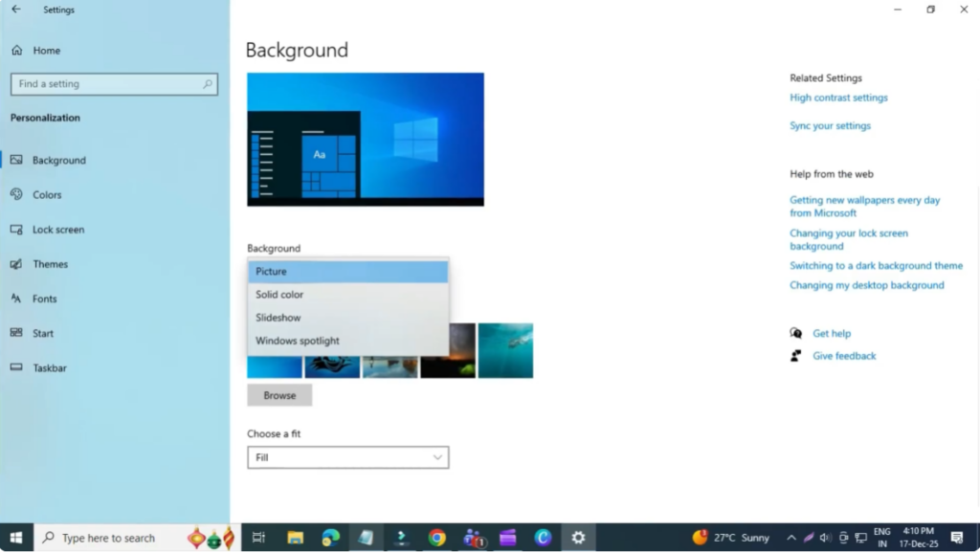The image size is (980, 553).
Task: Open the Choose a fit dropdown
Action: click(347, 456)
